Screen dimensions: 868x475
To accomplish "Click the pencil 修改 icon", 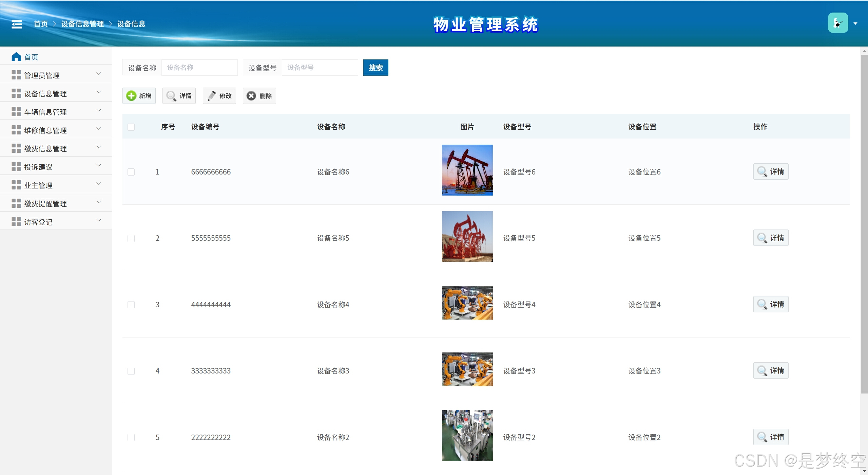I will tap(212, 96).
